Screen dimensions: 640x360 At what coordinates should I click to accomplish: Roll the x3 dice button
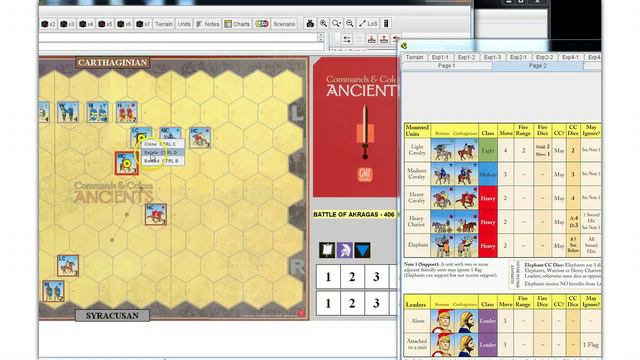(x=67, y=24)
